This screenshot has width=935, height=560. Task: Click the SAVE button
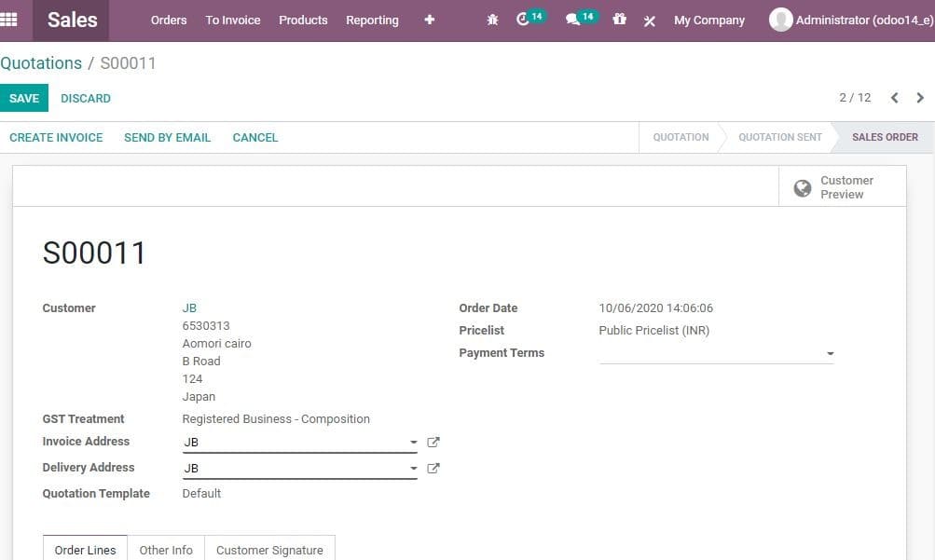24,98
